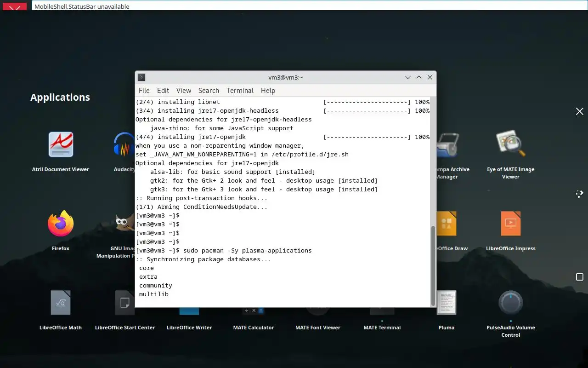
Task: Click the arrow icon on right edge
Action: pyautogui.click(x=580, y=194)
